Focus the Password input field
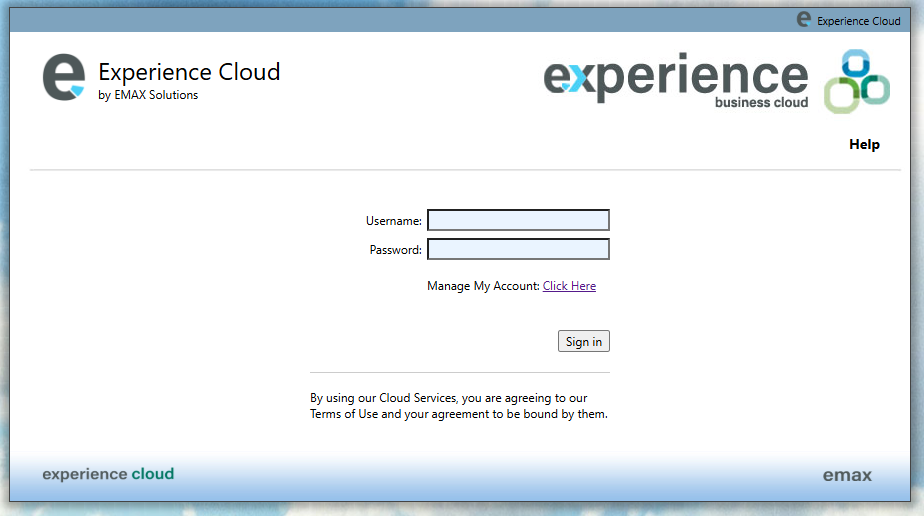This screenshot has height=516, width=924. pyautogui.click(x=518, y=249)
